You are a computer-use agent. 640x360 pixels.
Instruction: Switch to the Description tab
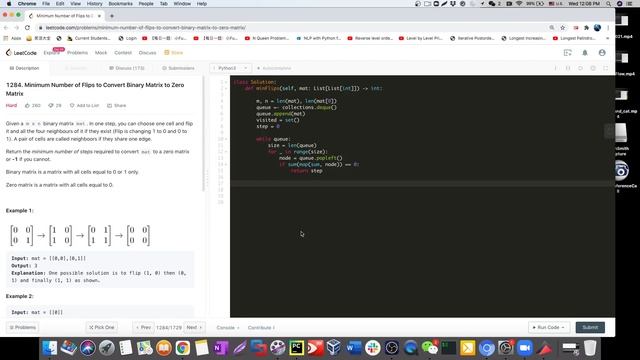pos(24,68)
